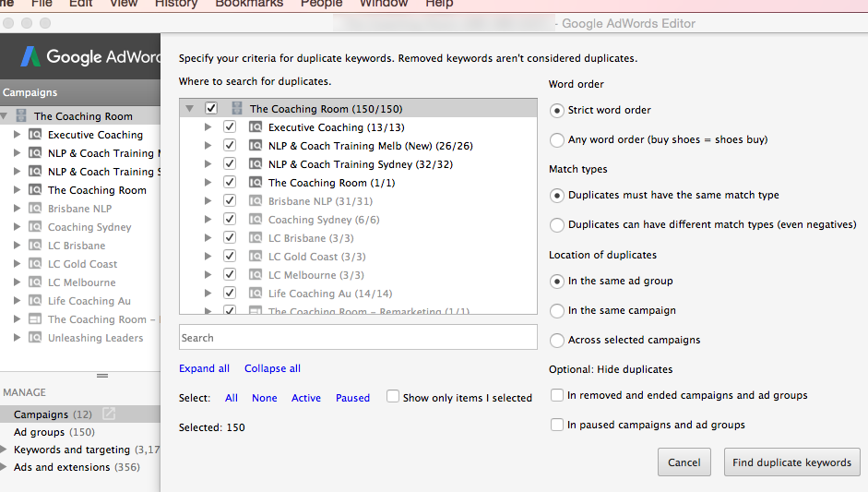The height and width of the screenshot is (492, 868).
Task: Expand NLP & Coach Training Sydney (32/32) node
Action: (208, 164)
